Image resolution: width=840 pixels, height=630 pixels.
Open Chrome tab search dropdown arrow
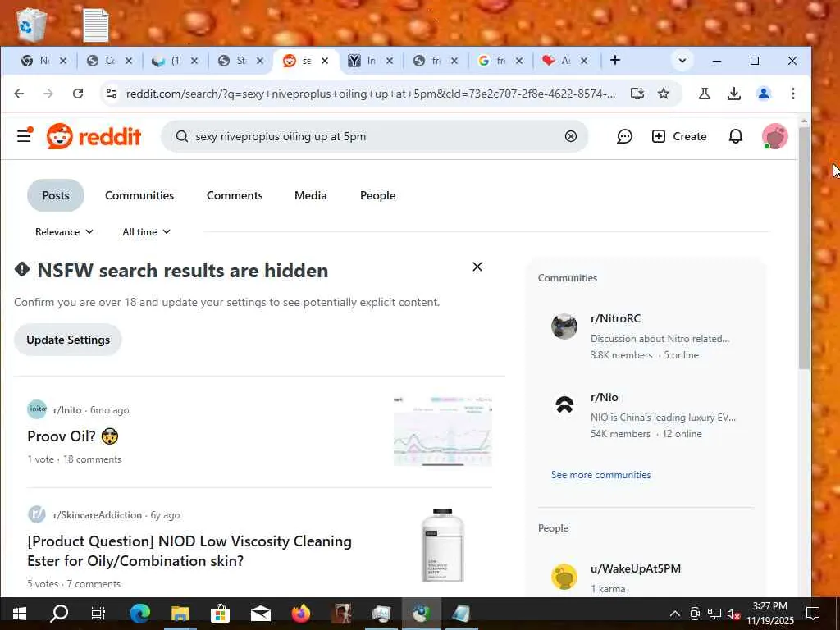(x=682, y=61)
